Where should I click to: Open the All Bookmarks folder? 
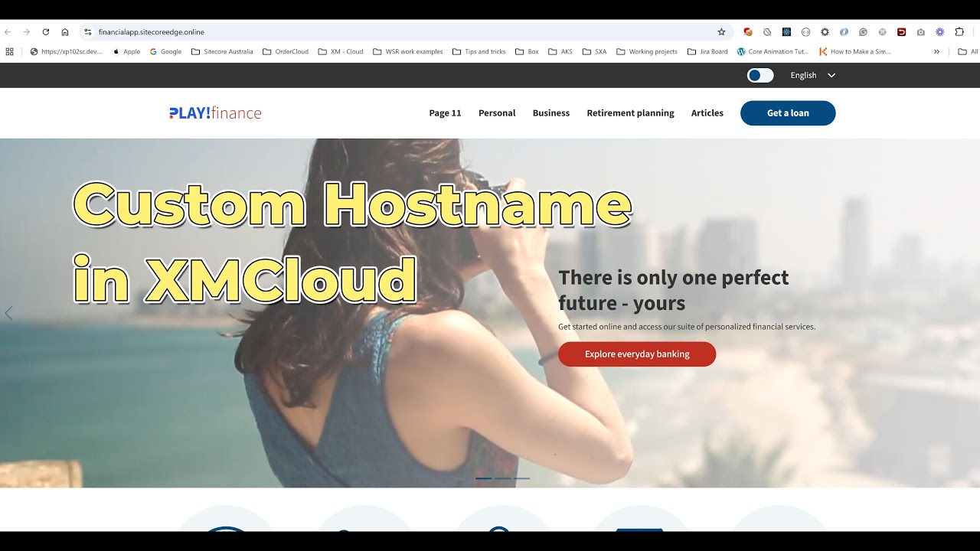(968, 51)
